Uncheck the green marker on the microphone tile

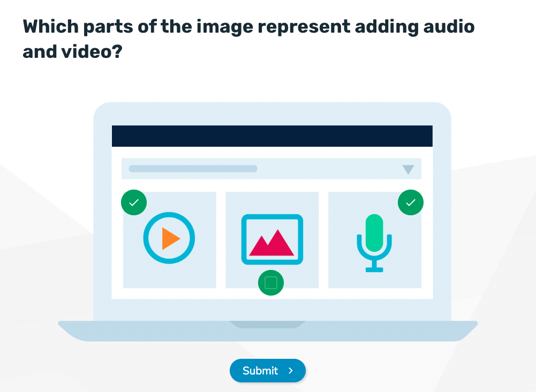click(x=411, y=202)
